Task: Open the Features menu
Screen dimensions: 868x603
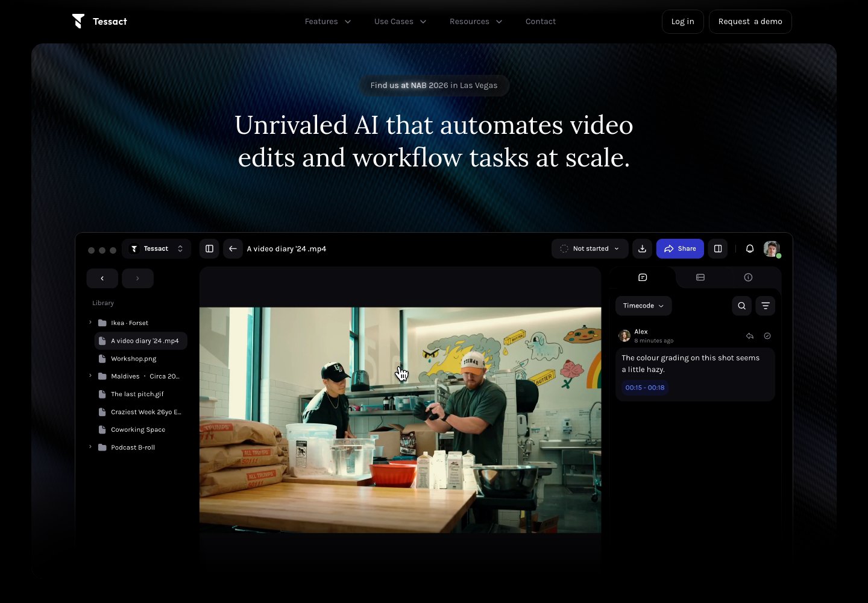Action: coord(328,22)
